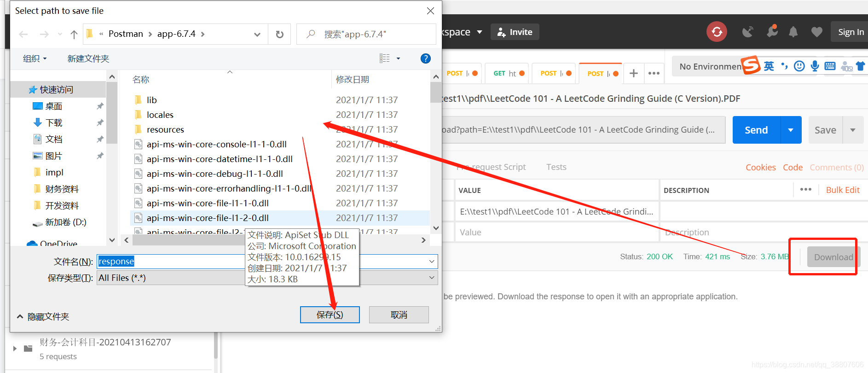Open the Sogou soft keyboard icon

[x=830, y=66]
